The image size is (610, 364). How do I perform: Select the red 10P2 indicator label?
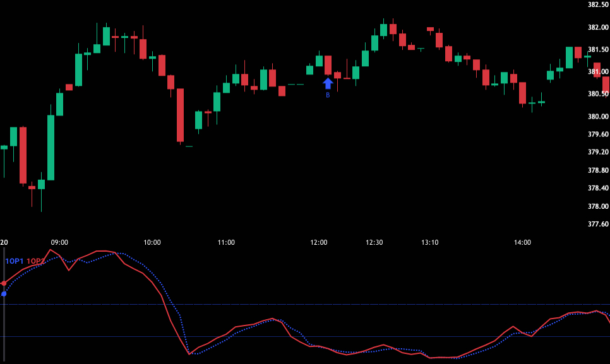click(35, 261)
